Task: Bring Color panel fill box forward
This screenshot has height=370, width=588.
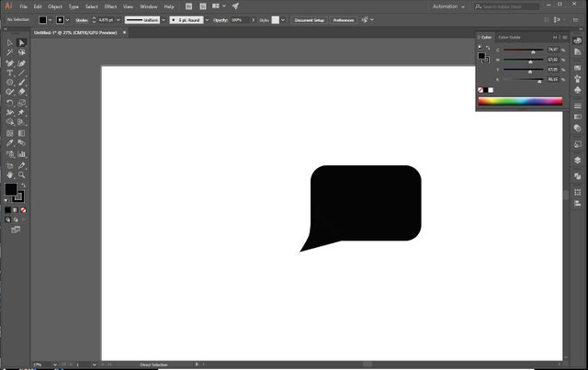Action: point(481,56)
